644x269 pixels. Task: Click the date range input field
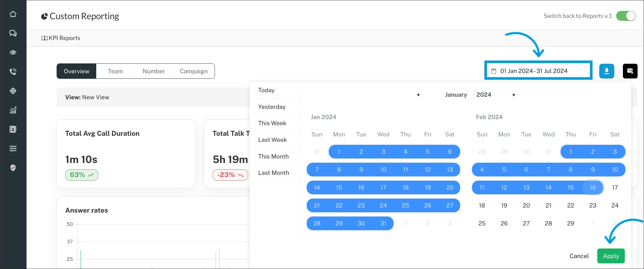click(x=538, y=71)
